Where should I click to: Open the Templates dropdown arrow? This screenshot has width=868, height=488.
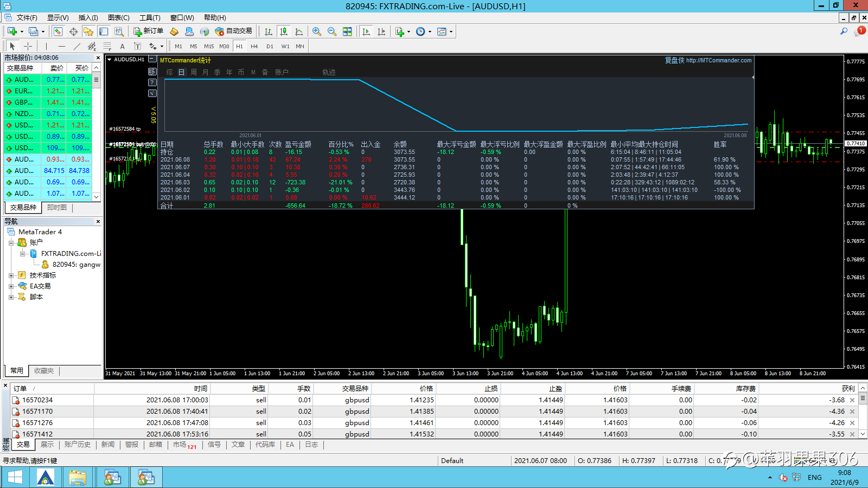point(451,31)
